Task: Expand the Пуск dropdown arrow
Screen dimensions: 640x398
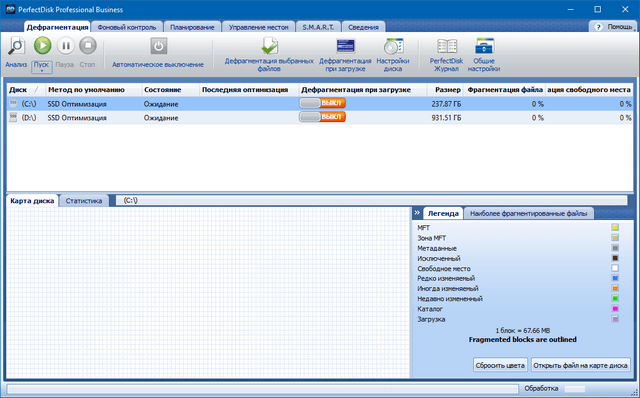Action: (42, 71)
